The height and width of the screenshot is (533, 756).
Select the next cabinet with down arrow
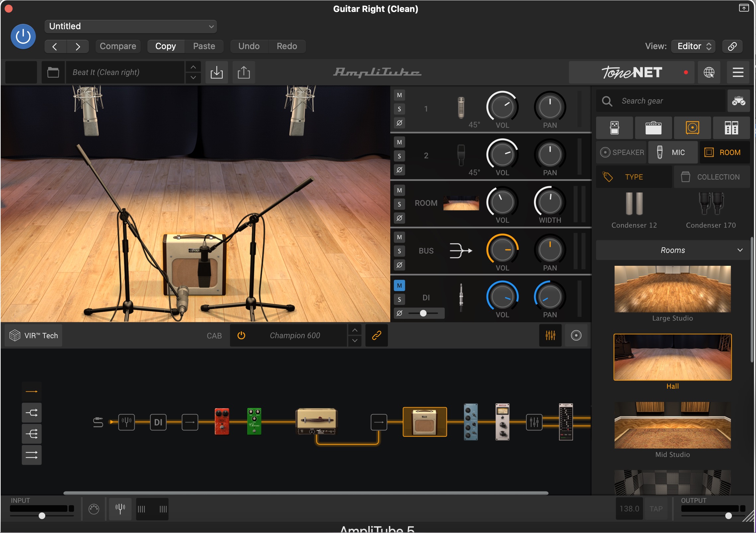(x=355, y=341)
